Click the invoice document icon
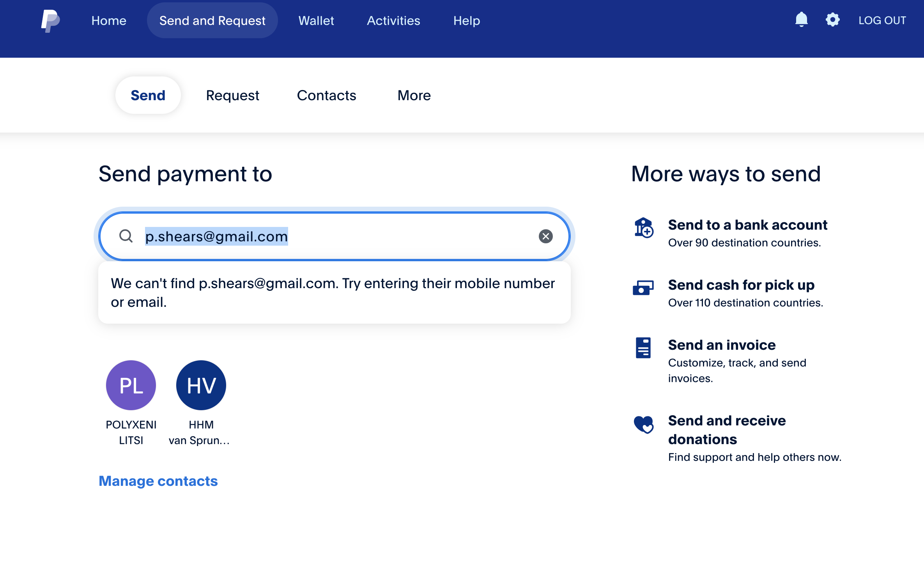 (643, 347)
